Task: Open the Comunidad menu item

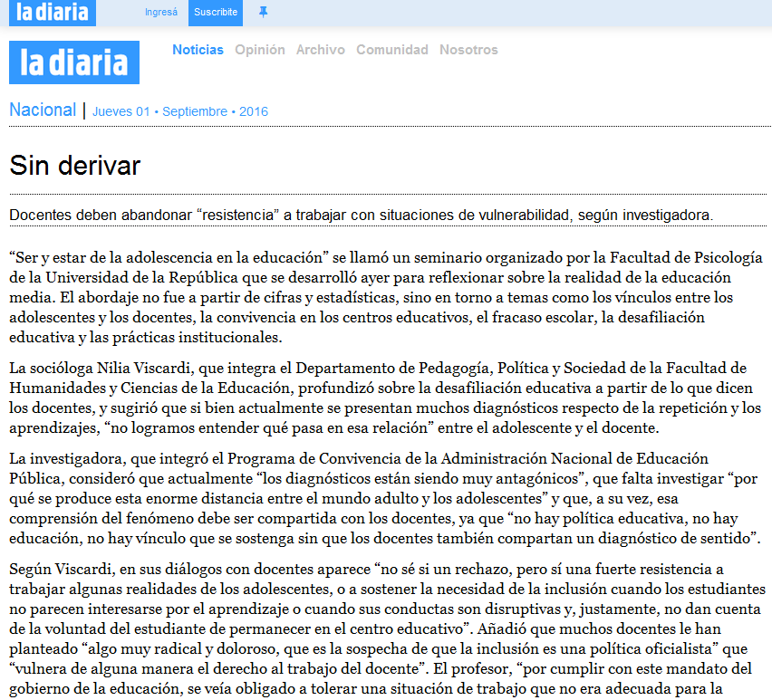Action: (x=392, y=50)
